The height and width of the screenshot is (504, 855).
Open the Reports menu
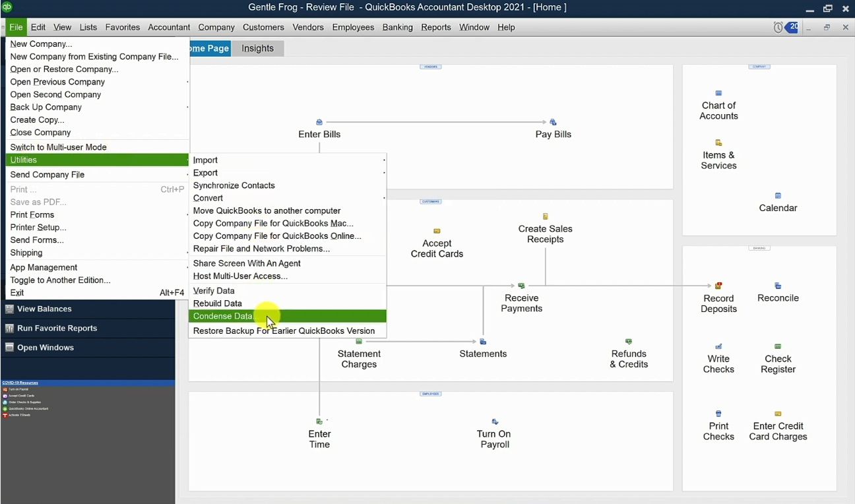point(436,27)
